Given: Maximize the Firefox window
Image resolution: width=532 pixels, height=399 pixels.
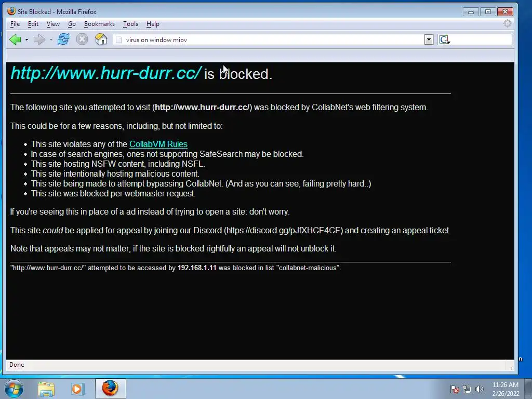Looking at the screenshot, I should pos(488,12).
